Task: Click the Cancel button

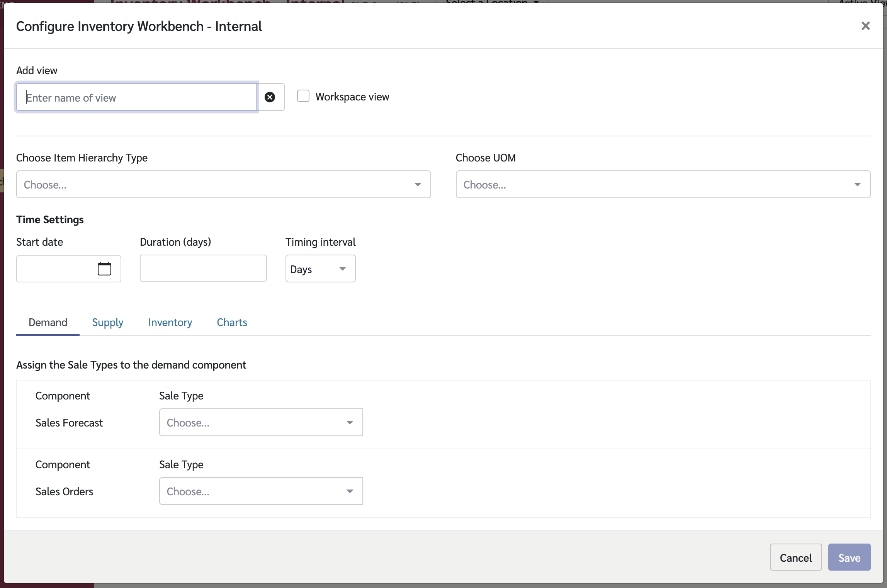Action: coord(795,557)
